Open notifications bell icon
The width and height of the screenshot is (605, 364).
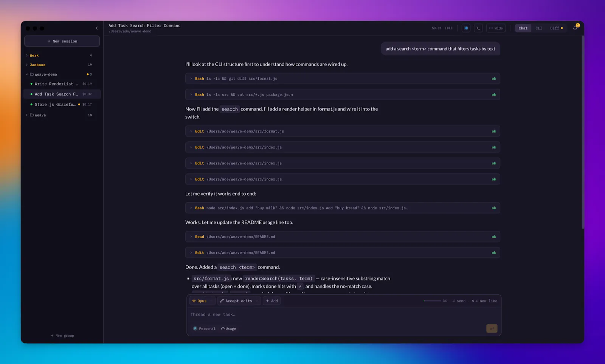coord(575,28)
